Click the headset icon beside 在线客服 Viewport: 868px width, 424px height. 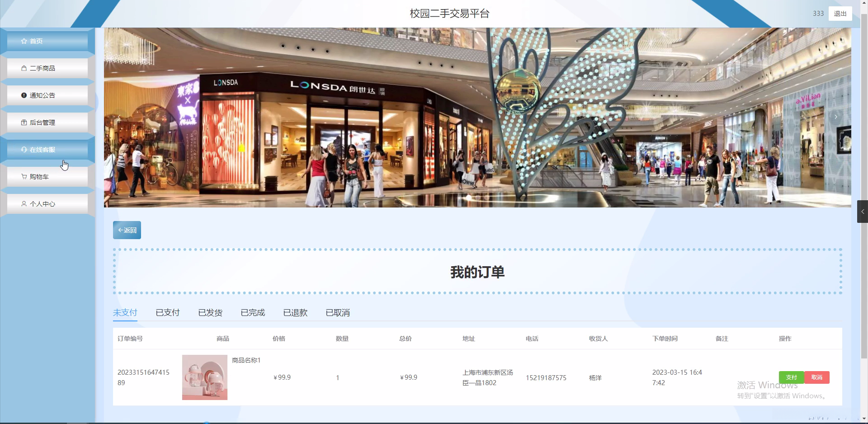coord(24,150)
